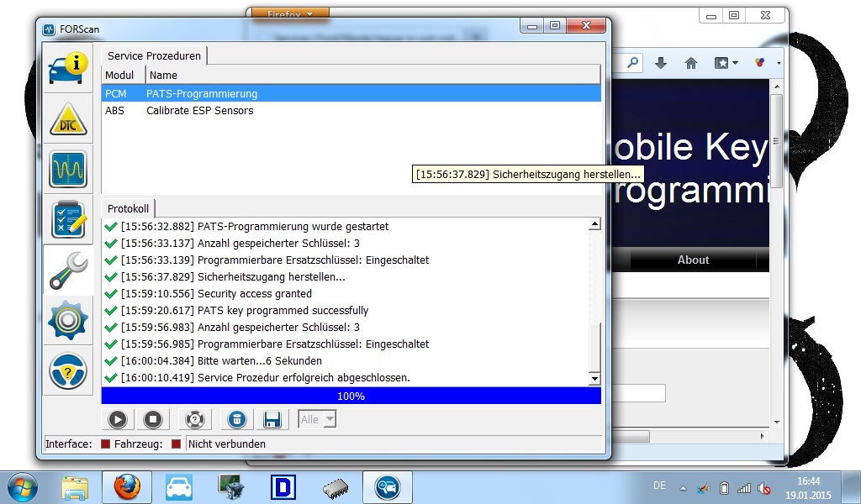Open the oscilloscope live data section
The width and height of the screenshot is (861, 504).
tap(69, 170)
